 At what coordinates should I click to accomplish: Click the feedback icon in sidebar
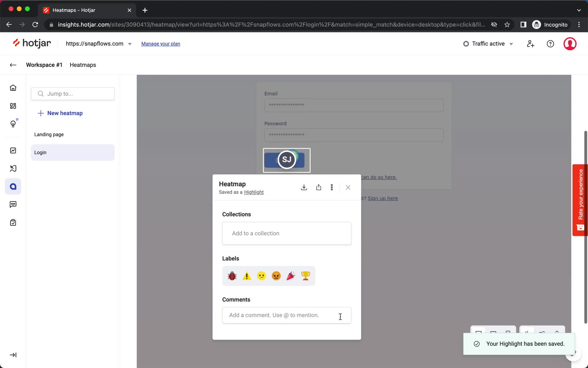click(13, 204)
